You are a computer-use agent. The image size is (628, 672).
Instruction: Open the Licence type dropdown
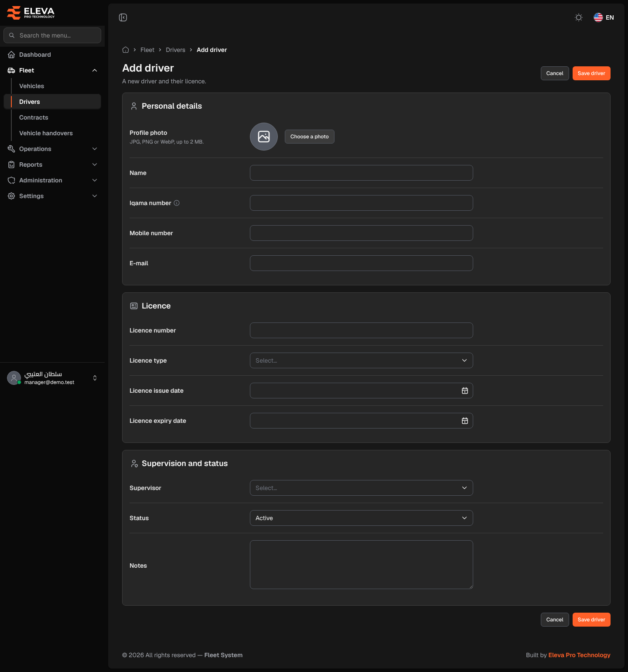pyautogui.click(x=362, y=360)
